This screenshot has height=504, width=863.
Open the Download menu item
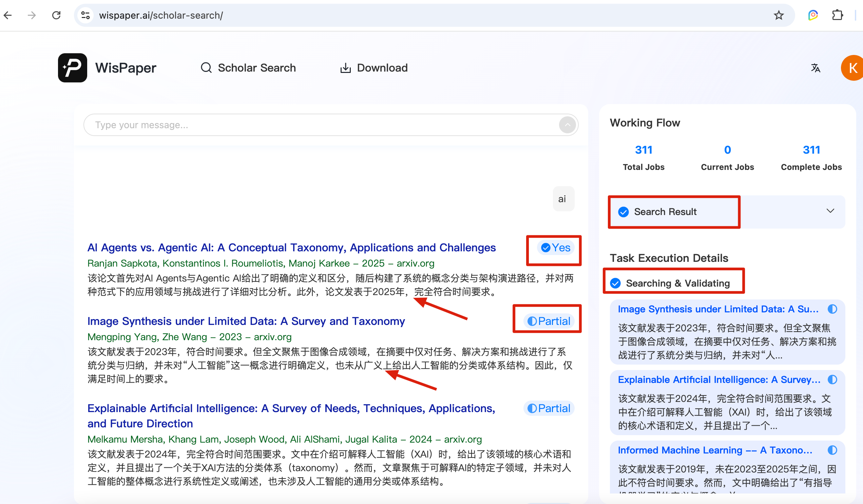[374, 68]
